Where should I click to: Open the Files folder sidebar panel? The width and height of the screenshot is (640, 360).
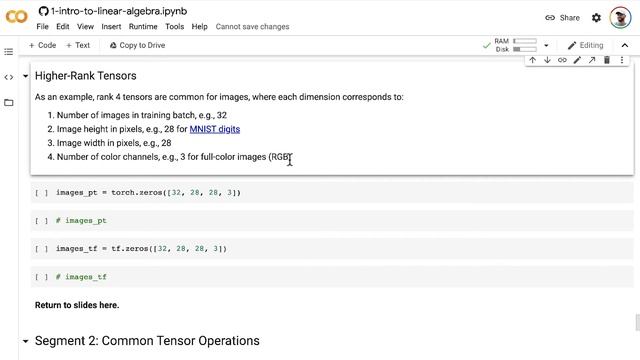pyautogui.click(x=9, y=102)
